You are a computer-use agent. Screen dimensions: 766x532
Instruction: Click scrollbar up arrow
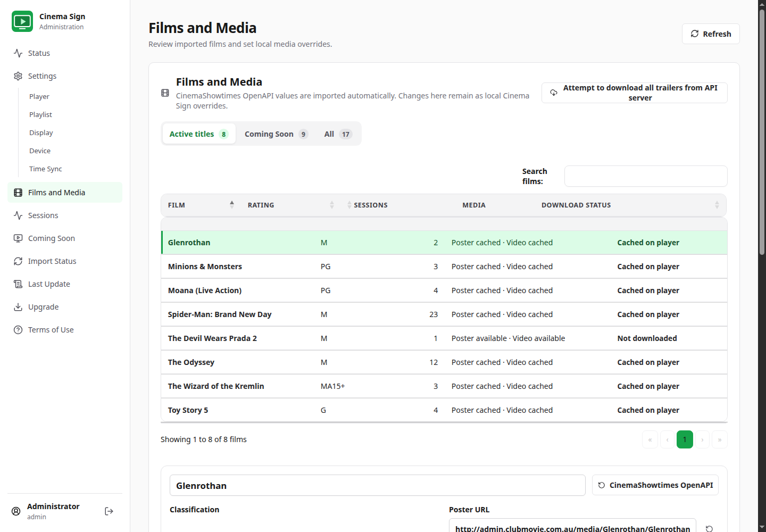click(x=762, y=4)
